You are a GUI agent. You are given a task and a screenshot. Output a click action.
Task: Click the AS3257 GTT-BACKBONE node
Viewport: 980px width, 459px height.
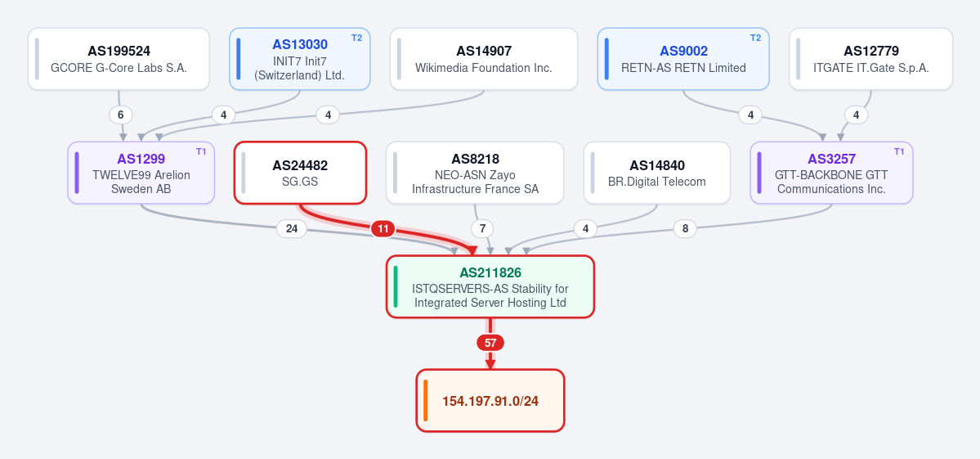tap(831, 173)
